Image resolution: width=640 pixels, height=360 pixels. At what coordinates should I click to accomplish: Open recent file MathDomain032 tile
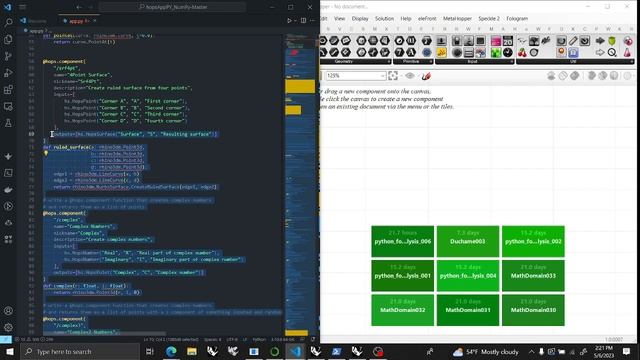coord(402,310)
